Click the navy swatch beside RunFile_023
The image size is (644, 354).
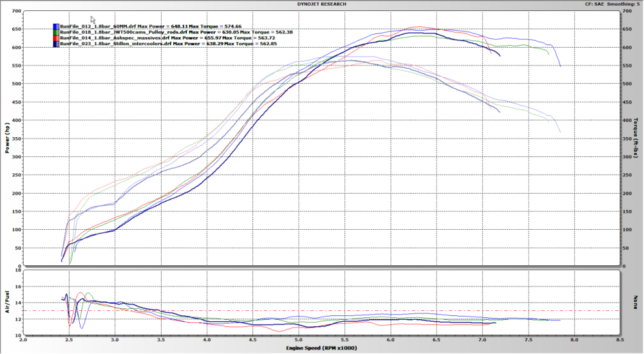[56, 44]
